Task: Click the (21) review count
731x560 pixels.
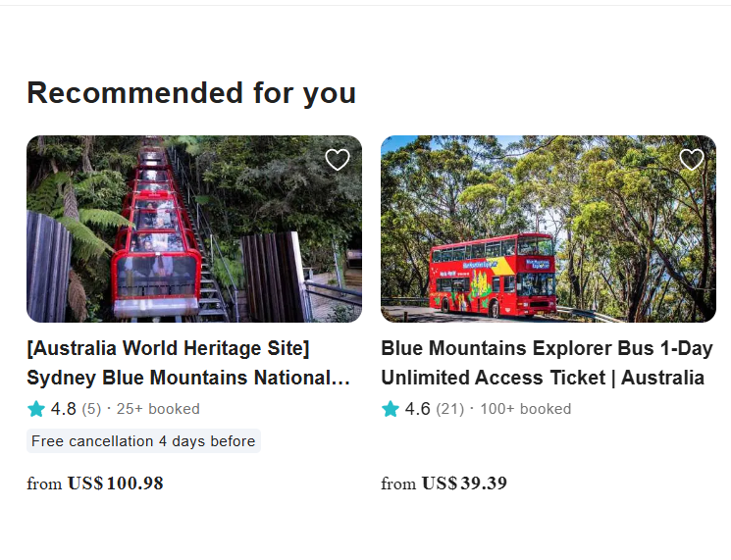Action: (450, 409)
